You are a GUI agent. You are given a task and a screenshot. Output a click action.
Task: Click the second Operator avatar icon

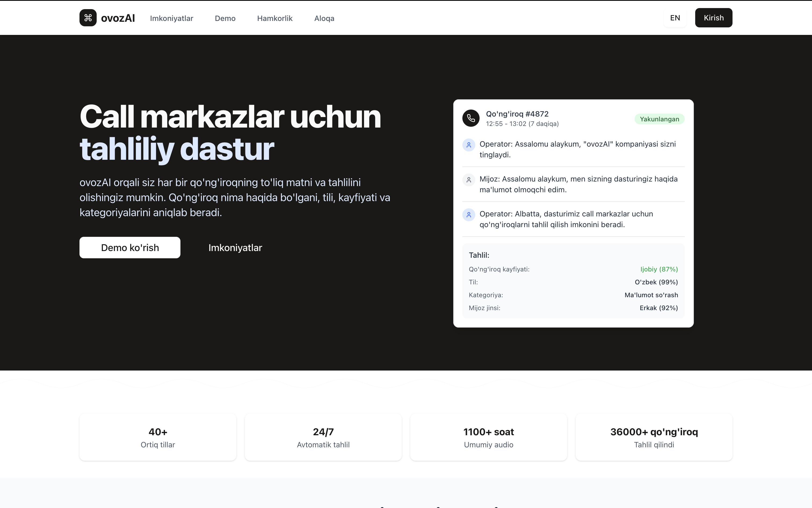click(x=469, y=215)
